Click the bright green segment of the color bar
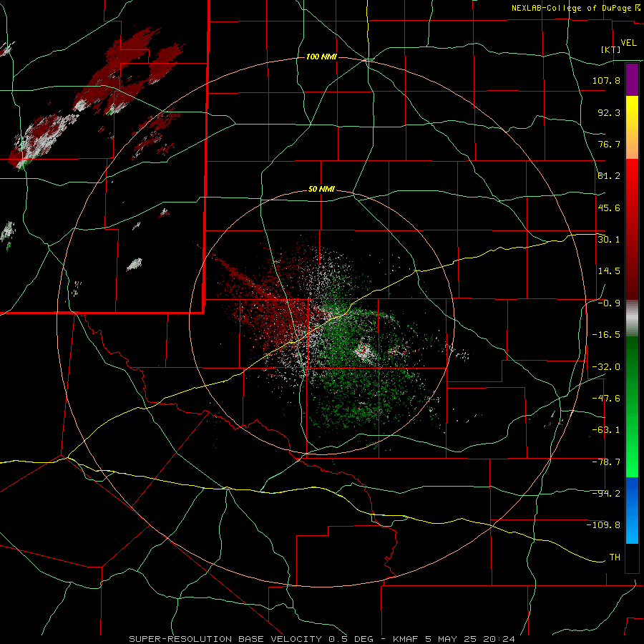The height and width of the screenshot is (644, 644). coord(632,406)
